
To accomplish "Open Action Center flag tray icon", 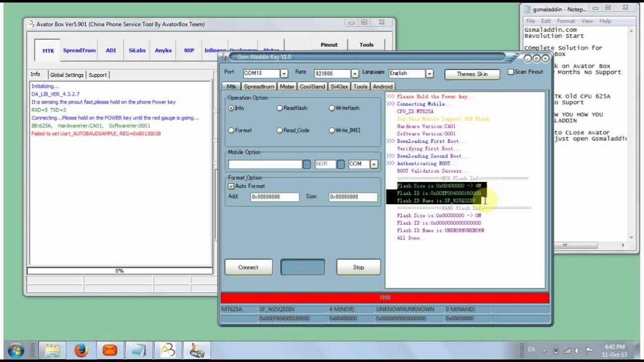I will pyautogui.click(x=589, y=350).
